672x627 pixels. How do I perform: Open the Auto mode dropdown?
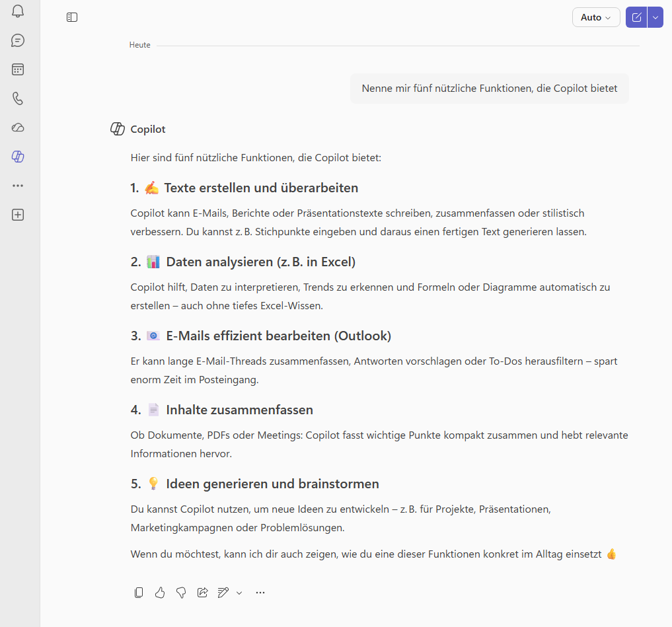pyautogui.click(x=596, y=17)
